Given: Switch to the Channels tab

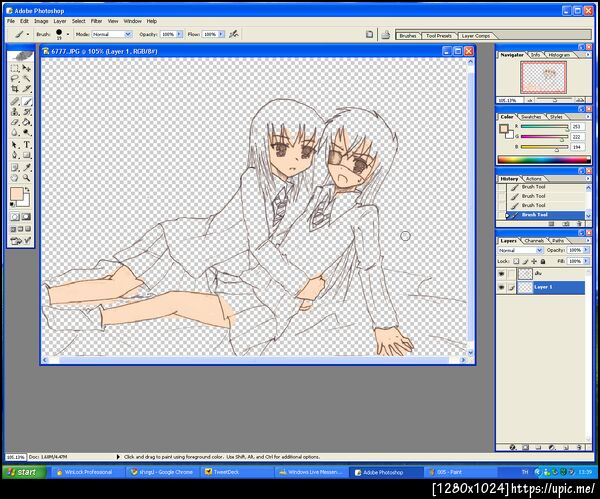Looking at the screenshot, I should (x=534, y=241).
